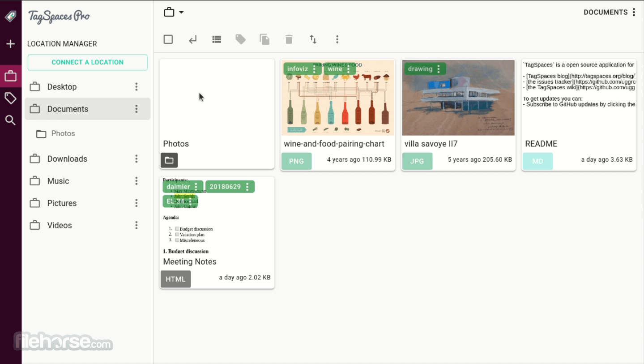Open the Pictures location options menu

[136, 203]
